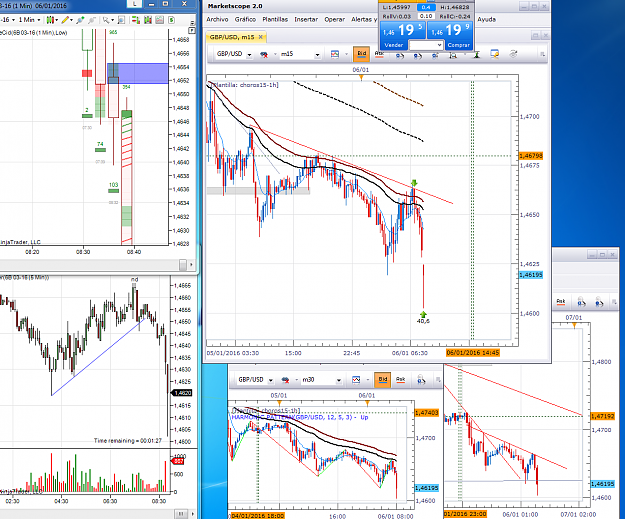
Task: Click the 1,46798 orange price label
Action: (x=531, y=156)
